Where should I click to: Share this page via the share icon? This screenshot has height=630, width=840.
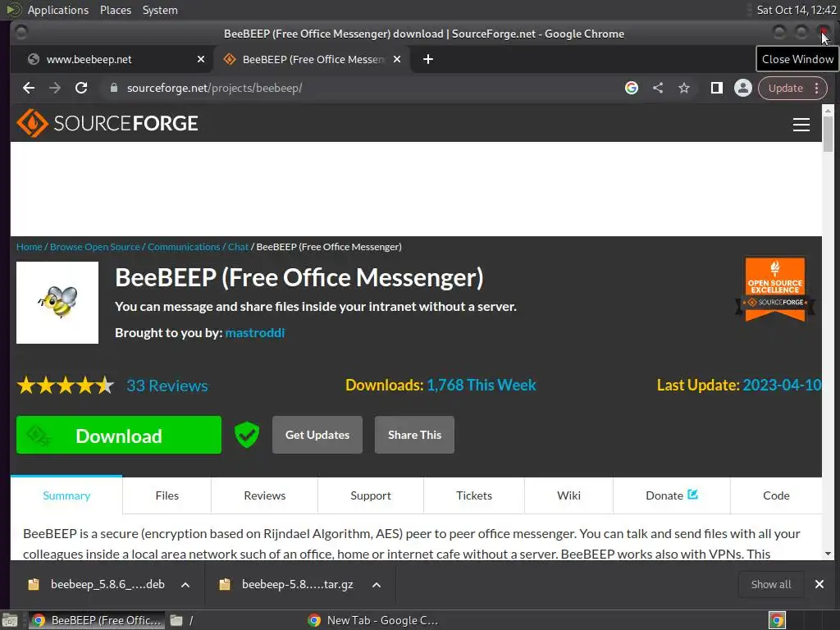click(658, 88)
